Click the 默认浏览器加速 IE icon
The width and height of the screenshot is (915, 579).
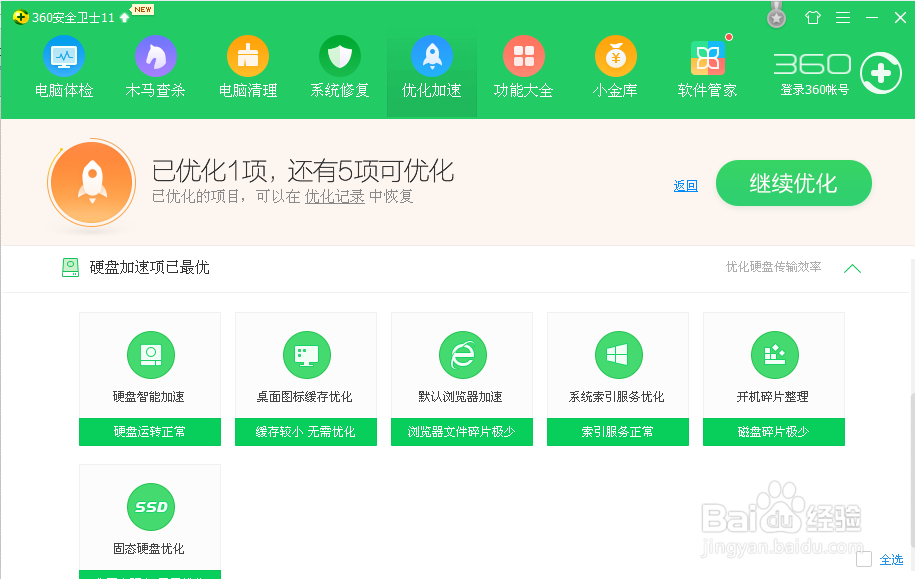pos(463,355)
